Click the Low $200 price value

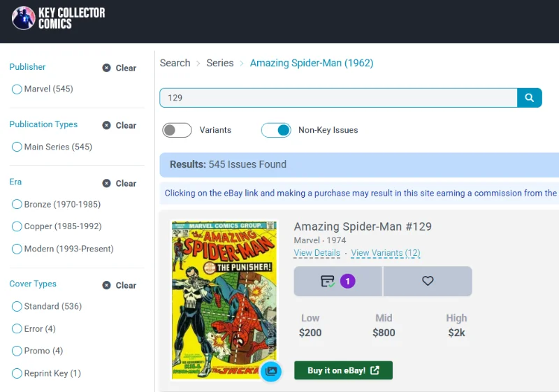click(310, 333)
